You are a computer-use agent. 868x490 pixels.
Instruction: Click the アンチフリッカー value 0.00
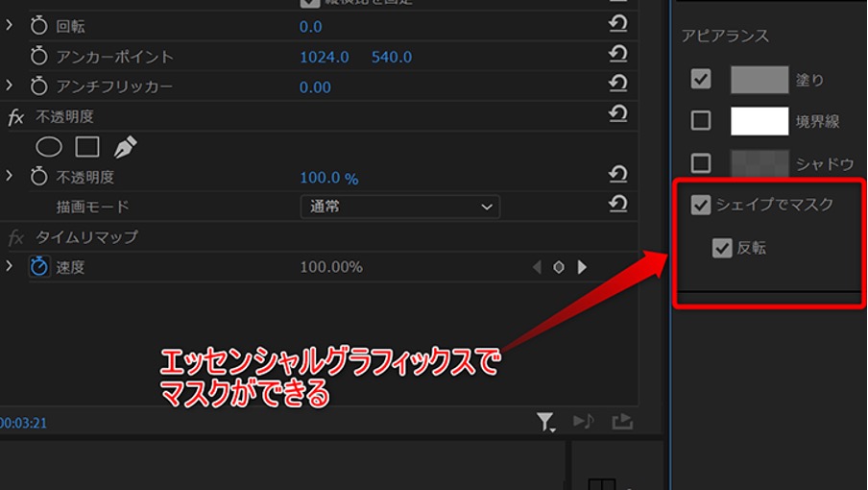coord(315,87)
